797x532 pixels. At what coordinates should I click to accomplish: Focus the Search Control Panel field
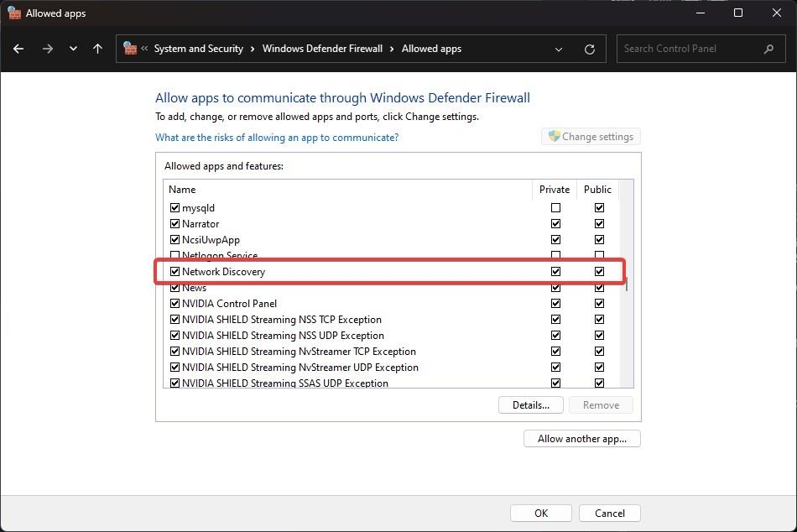pos(701,49)
